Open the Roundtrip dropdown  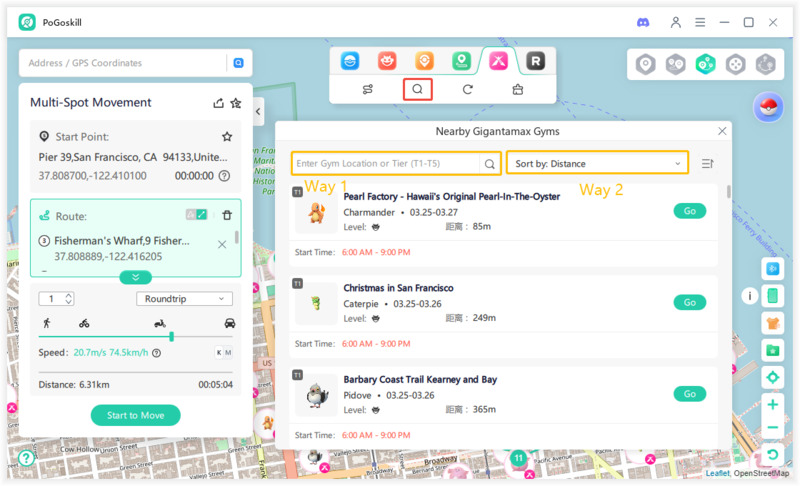point(184,299)
